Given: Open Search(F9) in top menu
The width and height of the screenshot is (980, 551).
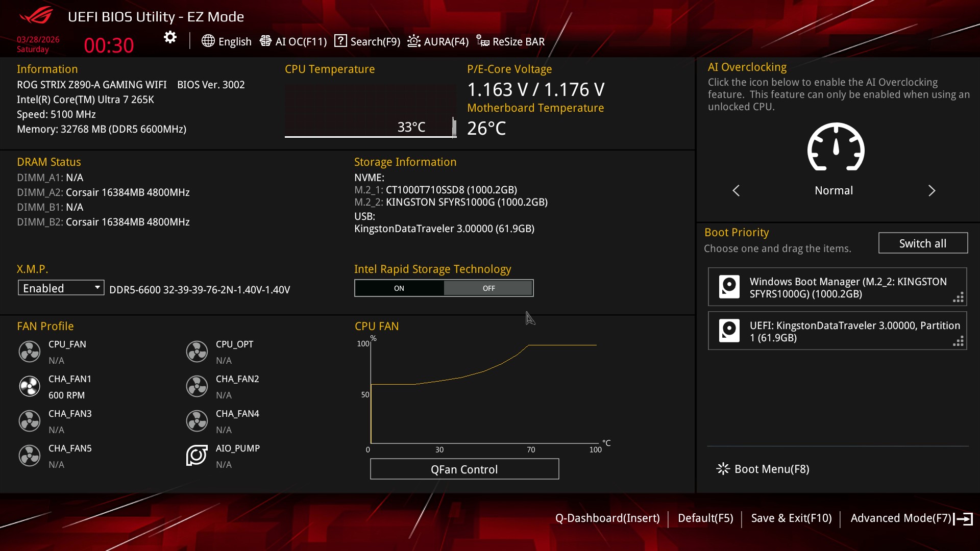Looking at the screenshot, I should (x=367, y=41).
